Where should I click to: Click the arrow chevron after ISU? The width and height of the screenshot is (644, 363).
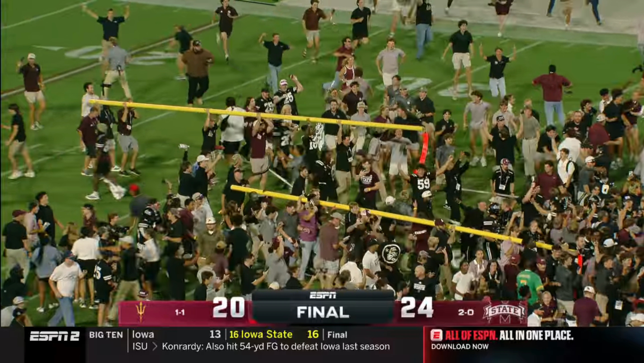(155, 347)
